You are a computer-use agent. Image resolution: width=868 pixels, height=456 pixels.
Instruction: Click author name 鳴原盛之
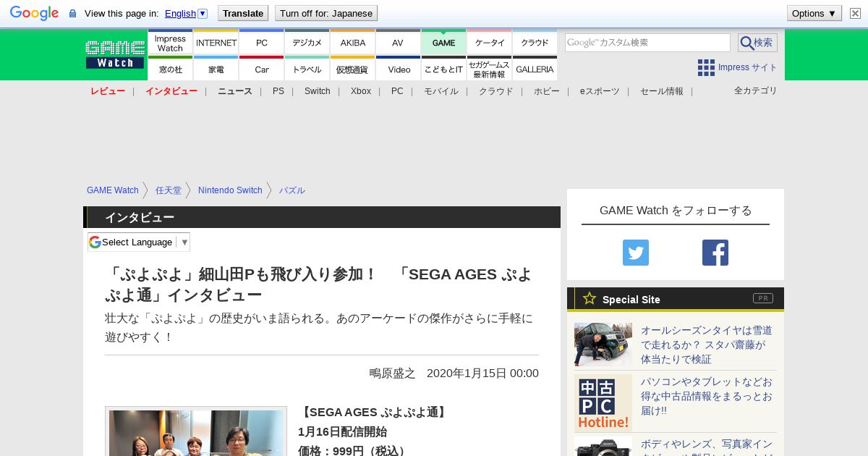coord(393,373)
